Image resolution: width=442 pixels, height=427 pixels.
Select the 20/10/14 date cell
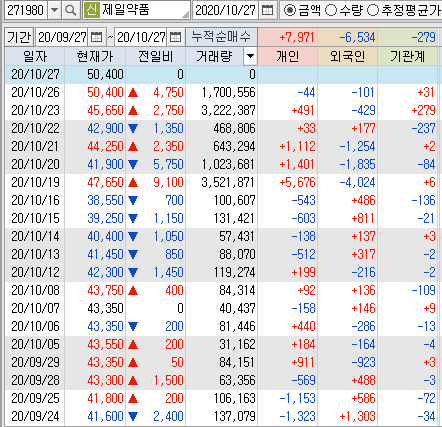[x=35, y=236]
